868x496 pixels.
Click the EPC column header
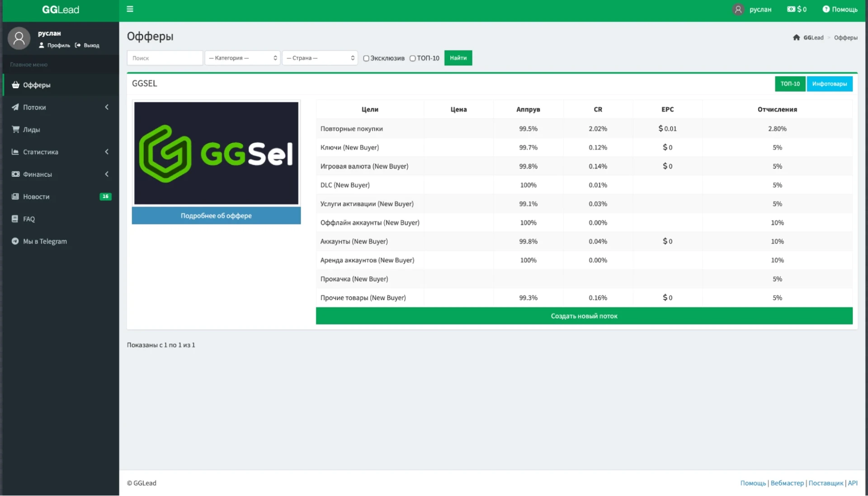coord(667,109)
